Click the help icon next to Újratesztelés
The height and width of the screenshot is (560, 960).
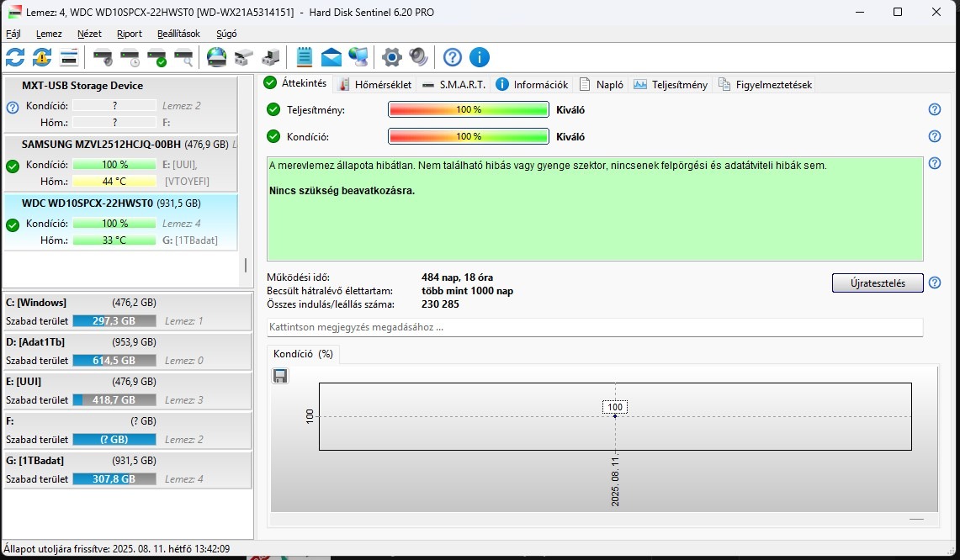pos(934,283)
